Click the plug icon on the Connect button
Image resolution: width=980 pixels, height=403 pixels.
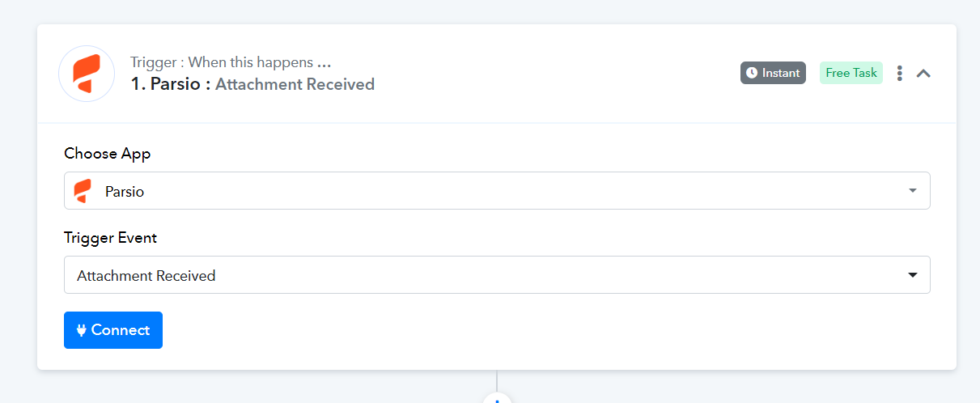(x=81, y=330)
